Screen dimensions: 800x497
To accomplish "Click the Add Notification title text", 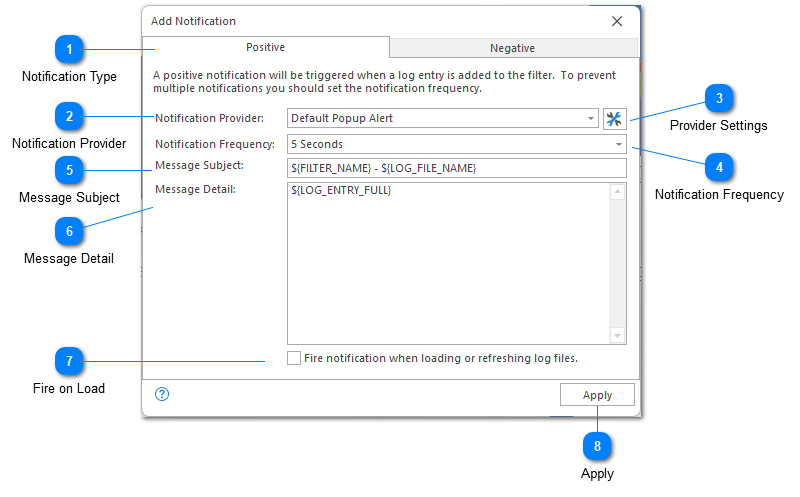I will [x=193, y=21].
